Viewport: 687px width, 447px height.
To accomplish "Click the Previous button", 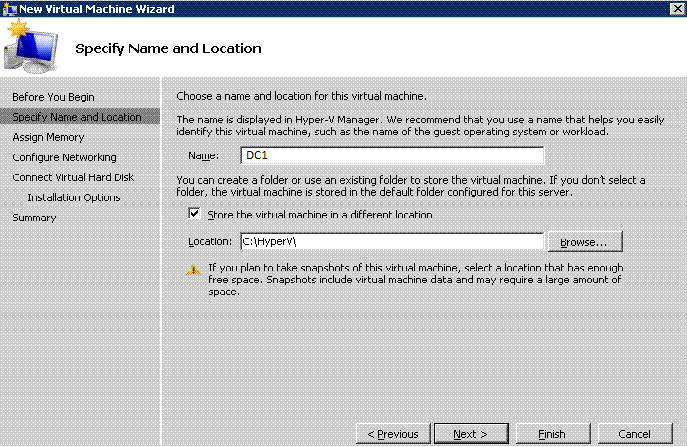I will (x=393, y=434).
